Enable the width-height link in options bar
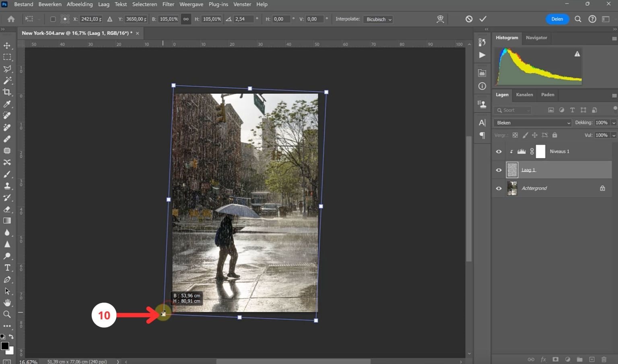This screenshot has width=618, height=364. (x=186, y=19)
